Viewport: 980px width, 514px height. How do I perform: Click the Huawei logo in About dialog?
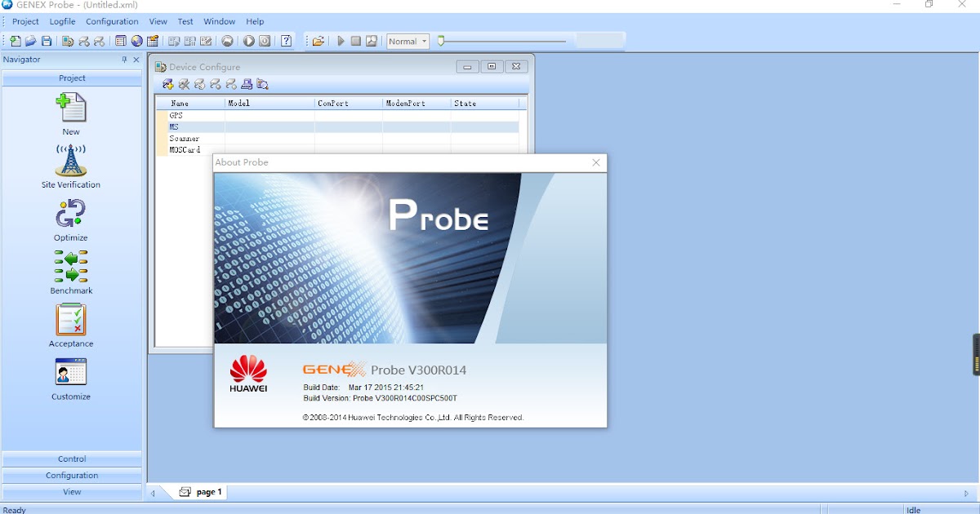(x=248, y=374)
